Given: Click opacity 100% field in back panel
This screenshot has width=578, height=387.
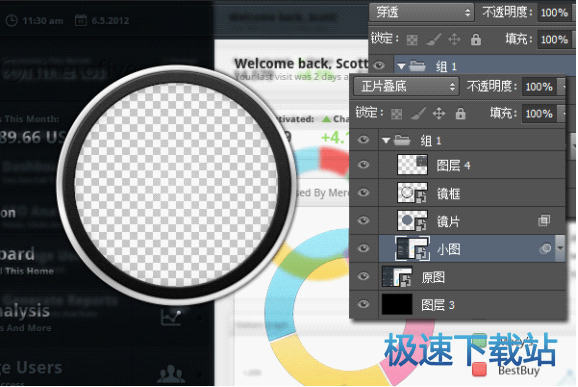Looking at the screenshot, I should (x=556, y=13).
